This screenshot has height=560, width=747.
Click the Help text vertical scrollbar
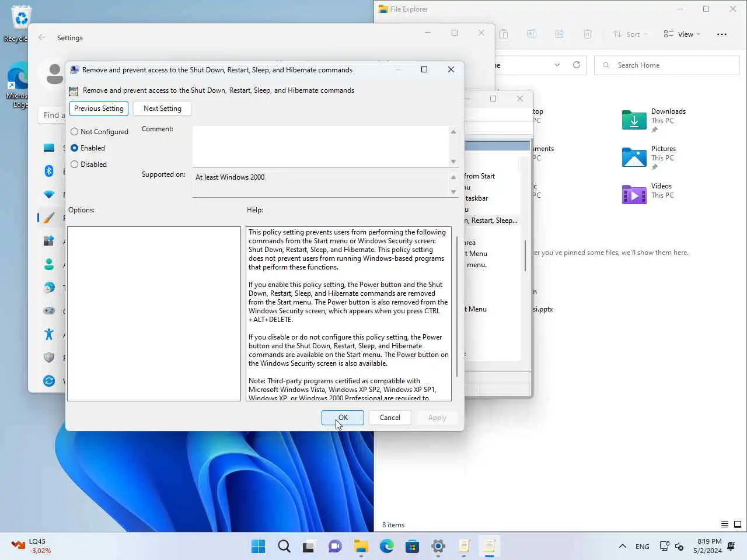point(456,306)
